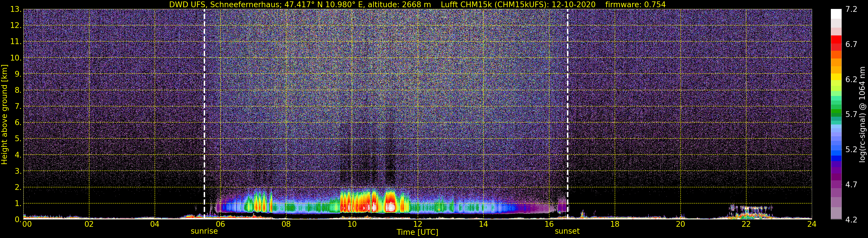Viewport: 868px width, 238px height.
Task: Click the y-axis tick label '12.'
Action: click(x=16, y=25)
